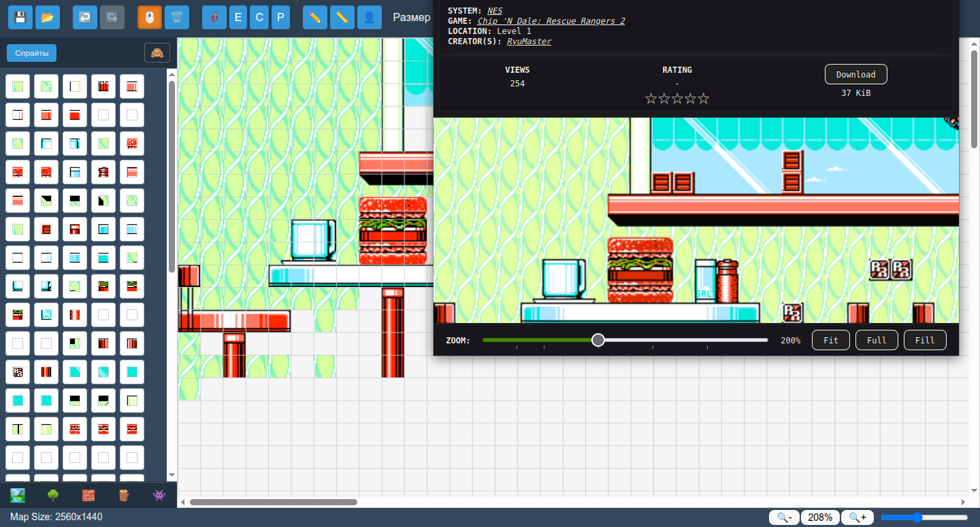Switch to the alien monster category
This screenshot has width=980, height=527.
pos(159,495)
